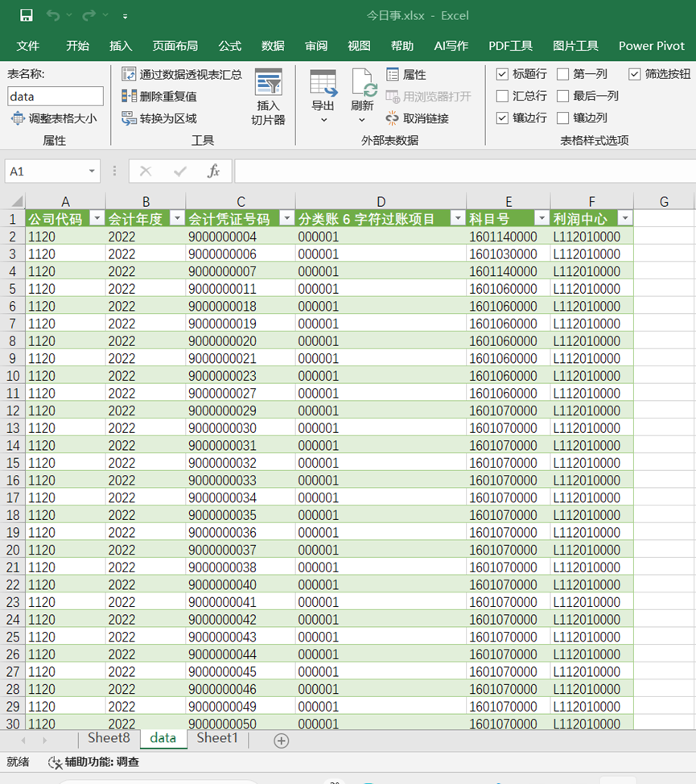This screenshot has height=784, width=696.
Task: Switch to the 视图 ribbon tab
Action: [x=359, y=46]
